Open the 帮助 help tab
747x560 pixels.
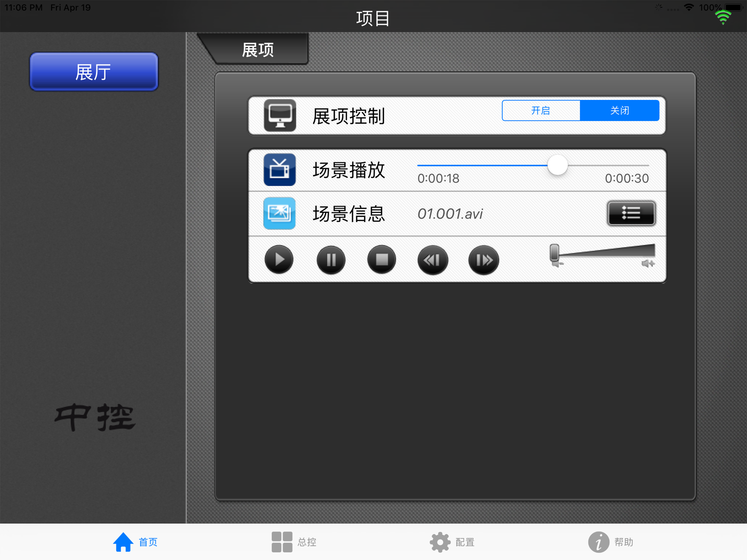(x=611, y=542)
